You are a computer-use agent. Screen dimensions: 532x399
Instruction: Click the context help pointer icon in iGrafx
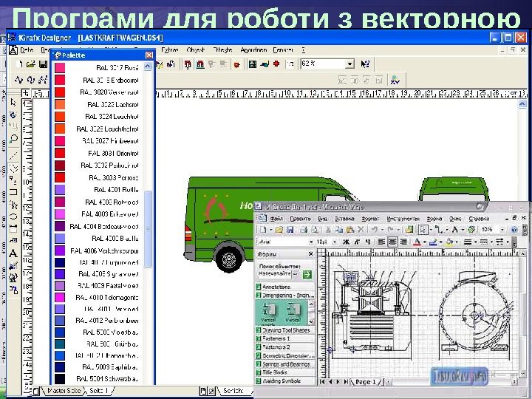365,64
